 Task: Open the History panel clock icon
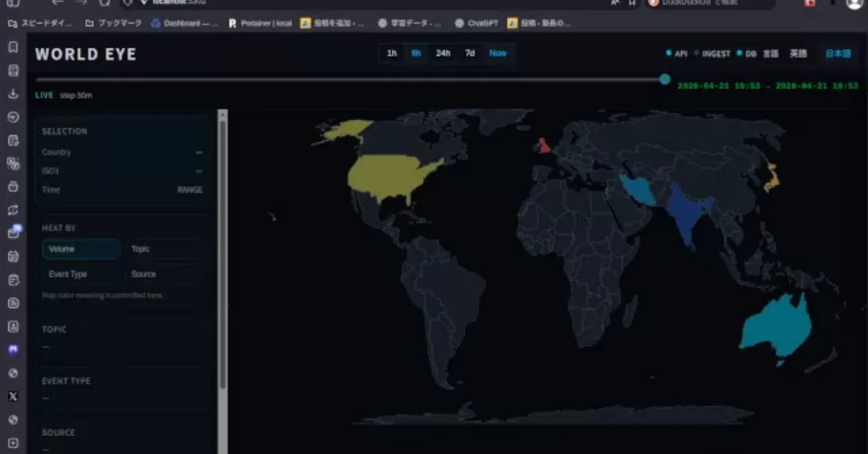point(13,117)
